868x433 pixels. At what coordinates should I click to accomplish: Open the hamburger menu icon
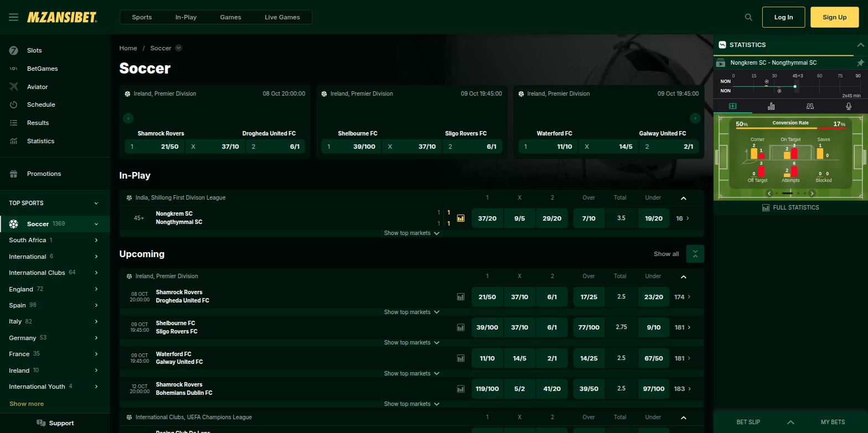(x=14, y=17)
